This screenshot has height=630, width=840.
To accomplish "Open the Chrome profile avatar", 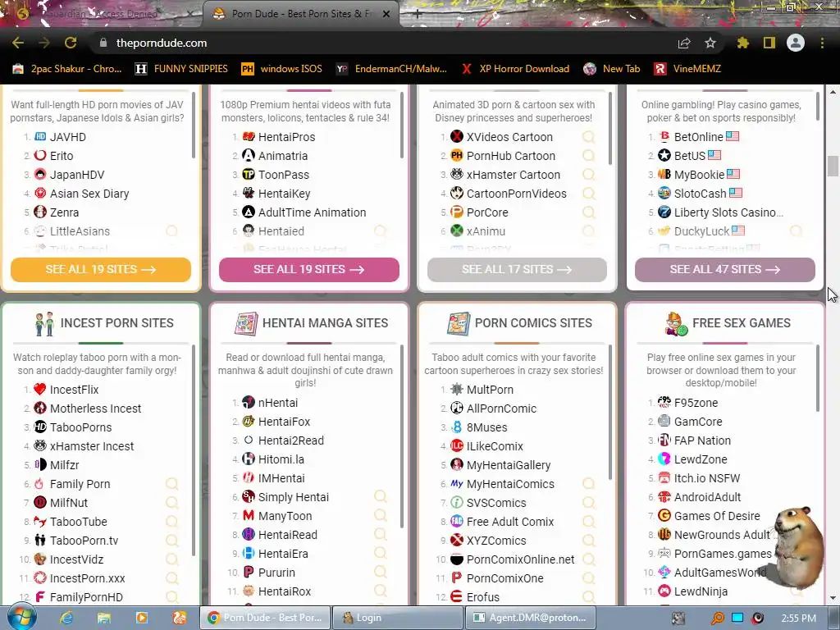I will point(796,43).
